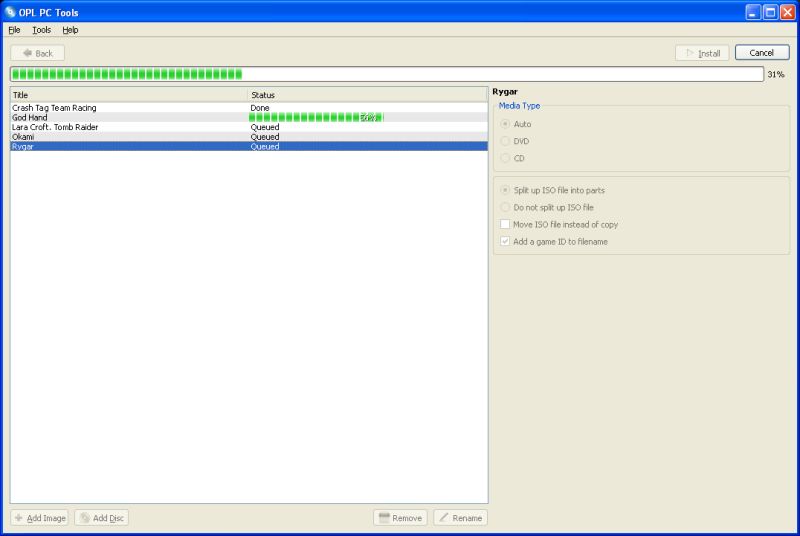
Task: Close the OPL PC Tools window
Action: coord(788,12)
